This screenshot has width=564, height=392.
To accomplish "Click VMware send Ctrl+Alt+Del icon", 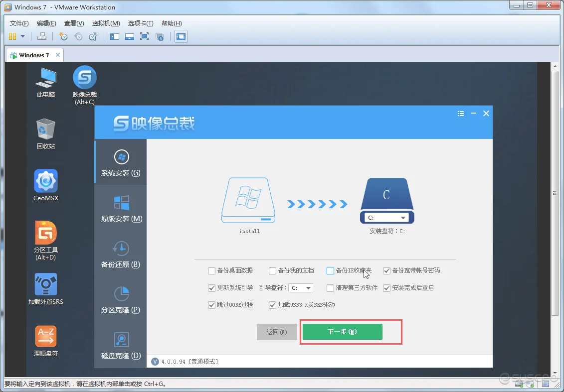I will 42,36.
